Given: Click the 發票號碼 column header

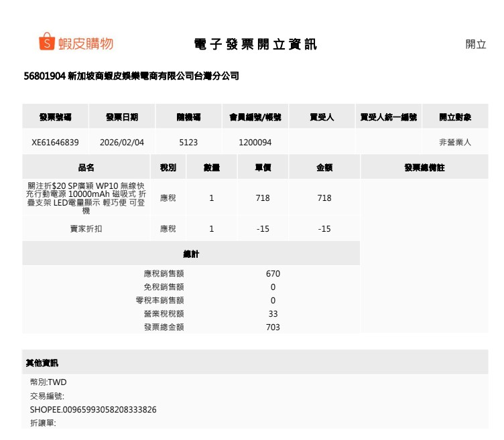Looking at the screenshot, I should [x=55, y=117].
